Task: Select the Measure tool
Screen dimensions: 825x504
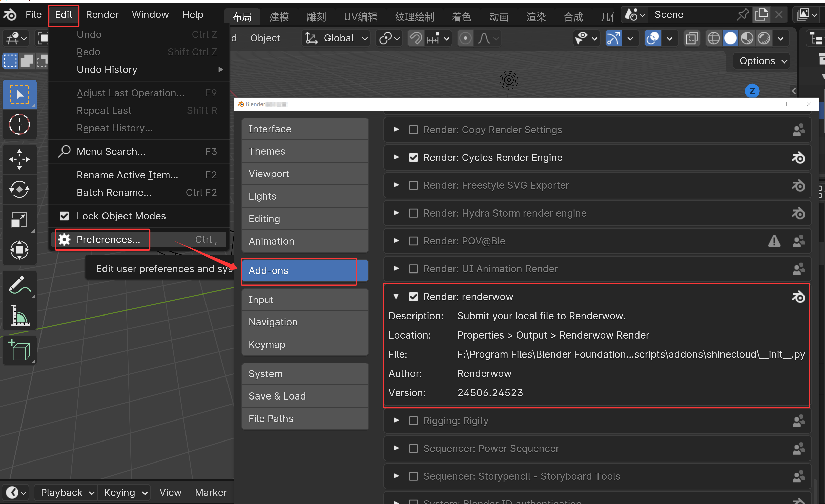Action: pos(19,315)
